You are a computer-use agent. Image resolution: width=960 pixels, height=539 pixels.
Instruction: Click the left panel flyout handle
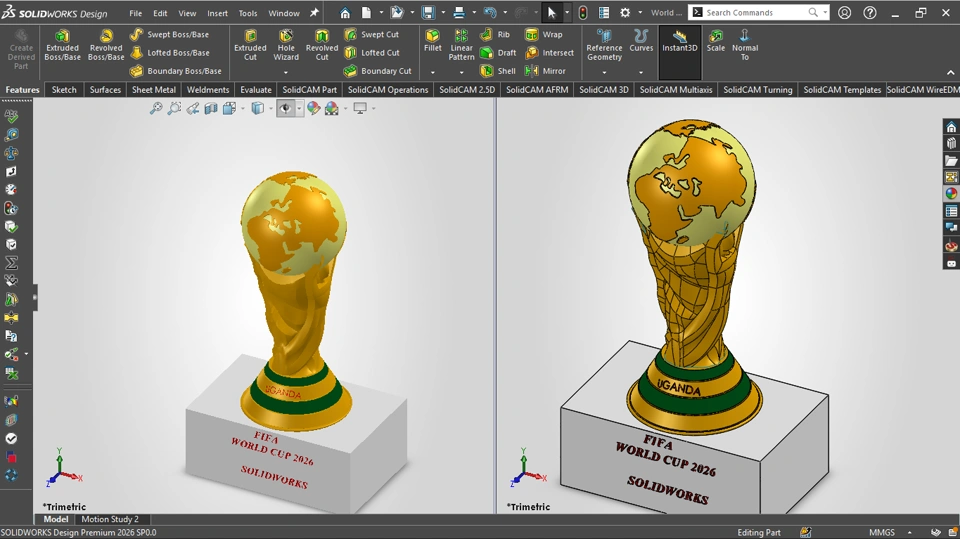pos(35,298)
